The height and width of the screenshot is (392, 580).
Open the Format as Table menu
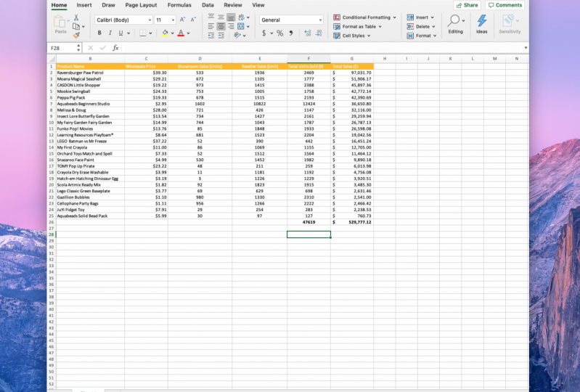[357, 27]
